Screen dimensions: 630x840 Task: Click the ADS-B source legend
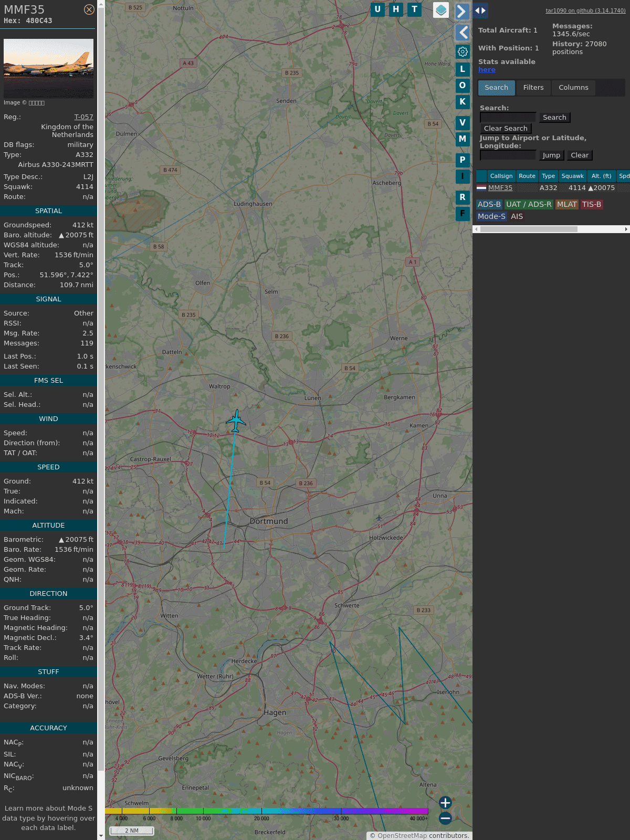pyautogui.click(x=489, y=205)
